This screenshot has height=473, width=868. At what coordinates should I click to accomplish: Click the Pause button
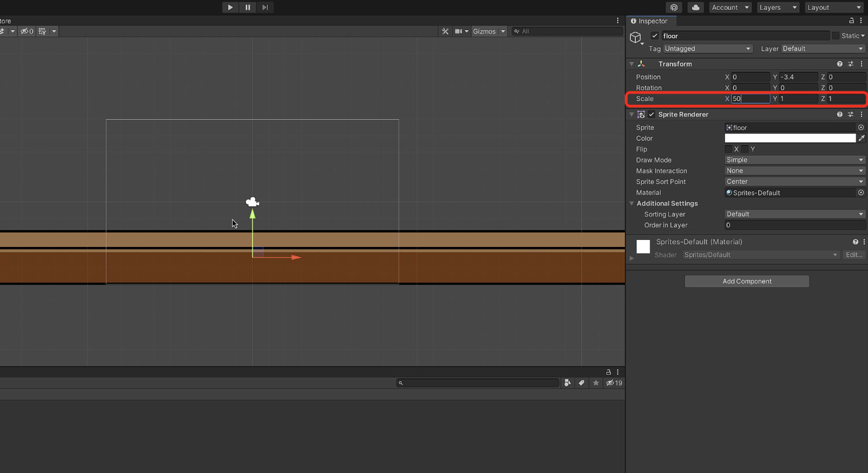[248, 8]
